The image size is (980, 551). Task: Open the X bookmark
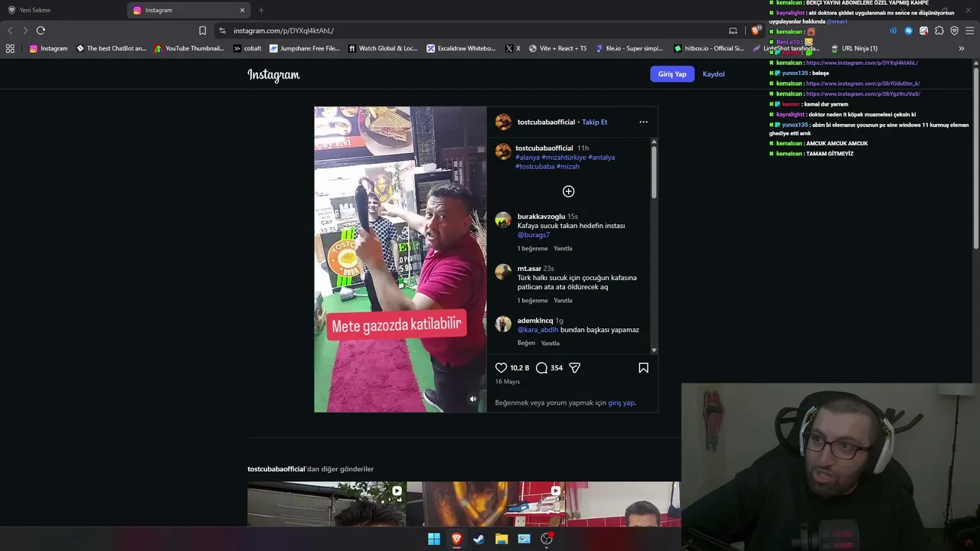512,48
